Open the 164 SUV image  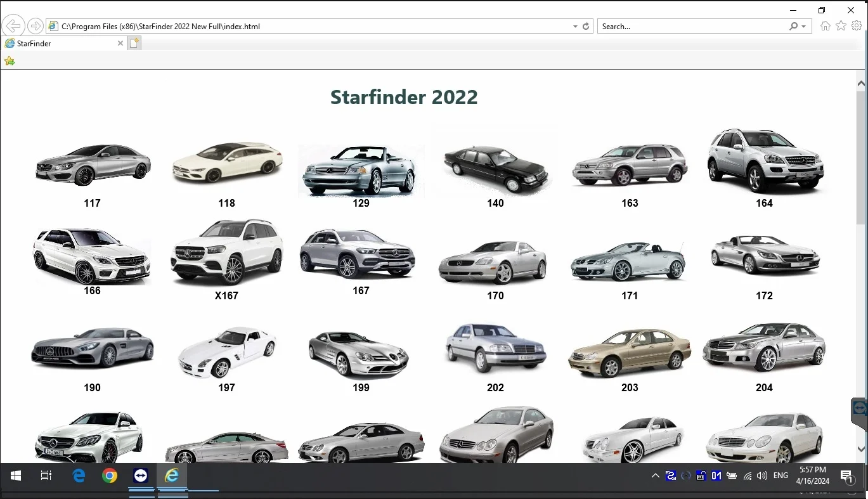[765, 161]
